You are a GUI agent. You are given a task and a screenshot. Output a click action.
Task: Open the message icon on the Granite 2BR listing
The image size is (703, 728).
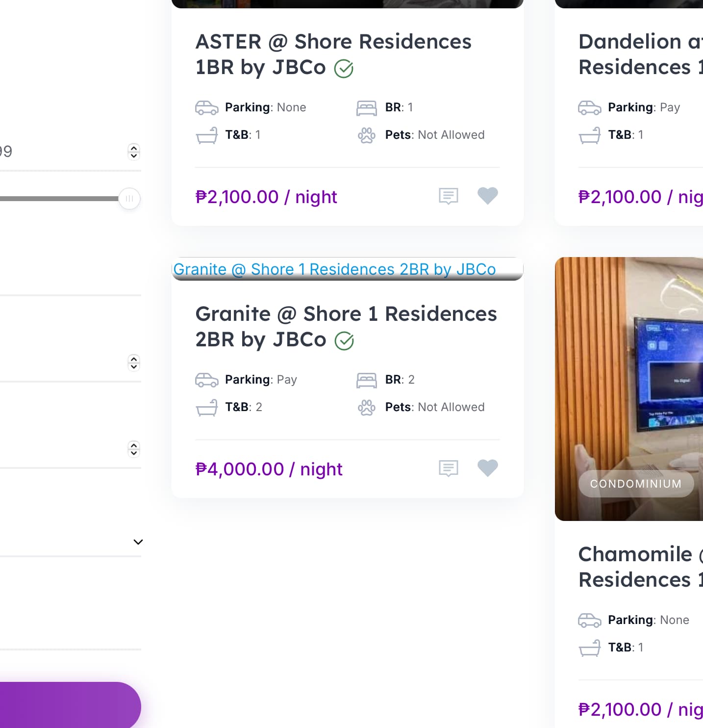[448, 468]
